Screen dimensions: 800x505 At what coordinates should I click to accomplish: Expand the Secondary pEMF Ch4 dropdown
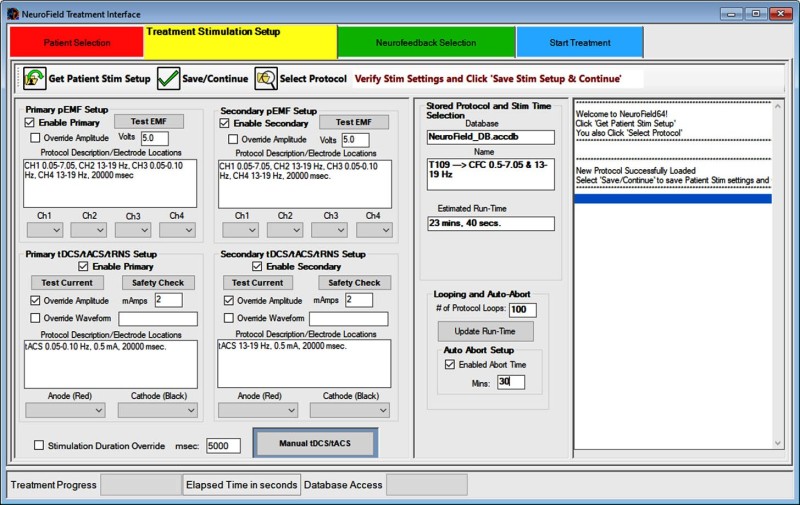tap(374, 230)
